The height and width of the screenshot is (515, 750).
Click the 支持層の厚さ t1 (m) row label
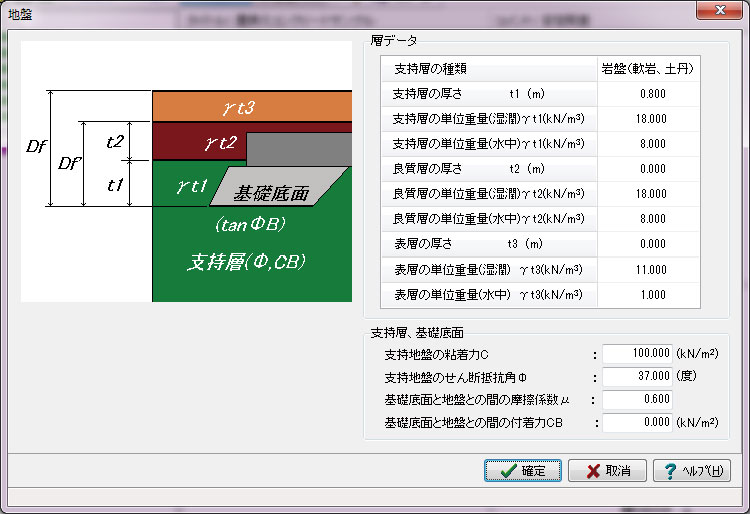pyautogui.click(x=489, y=94)
